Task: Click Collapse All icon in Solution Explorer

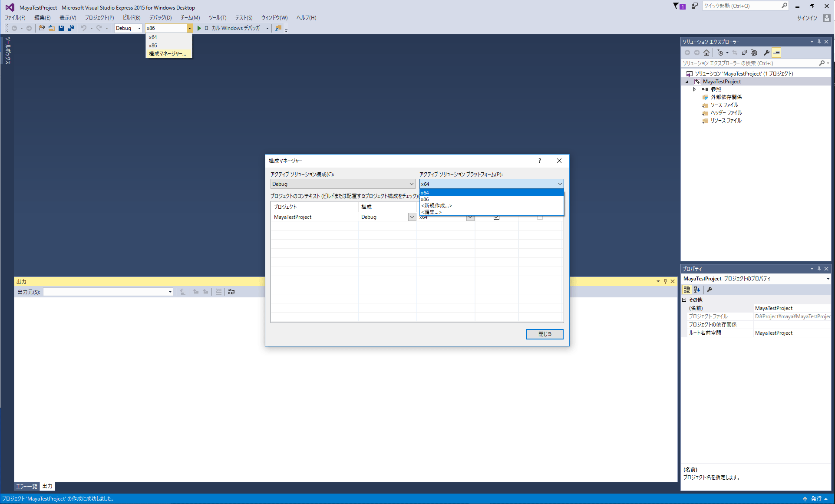Action: pyautogui.click(x=744, y=53)
